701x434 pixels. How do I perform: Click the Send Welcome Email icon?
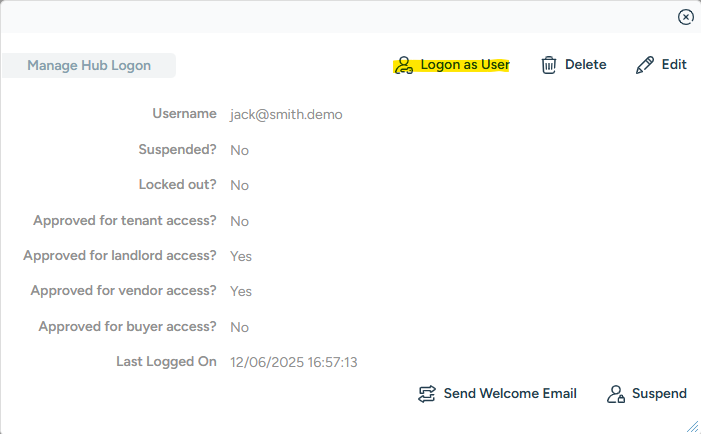(427, 394)
